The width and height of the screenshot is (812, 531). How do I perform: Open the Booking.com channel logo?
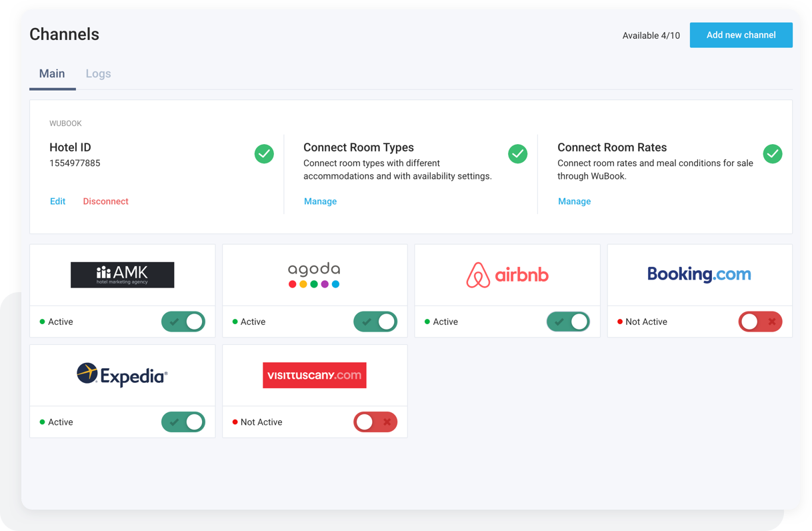click(699, 274)
